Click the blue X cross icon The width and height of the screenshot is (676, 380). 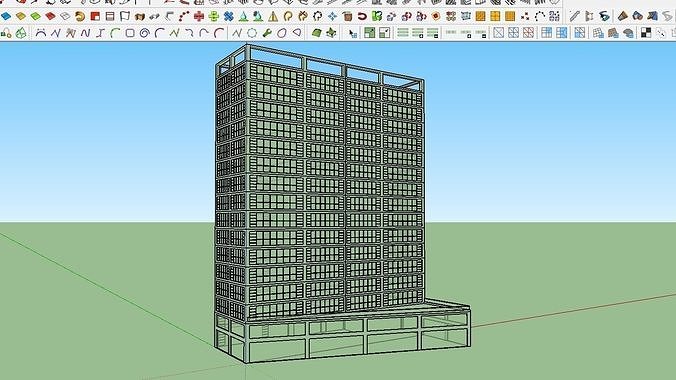[228, 16]
